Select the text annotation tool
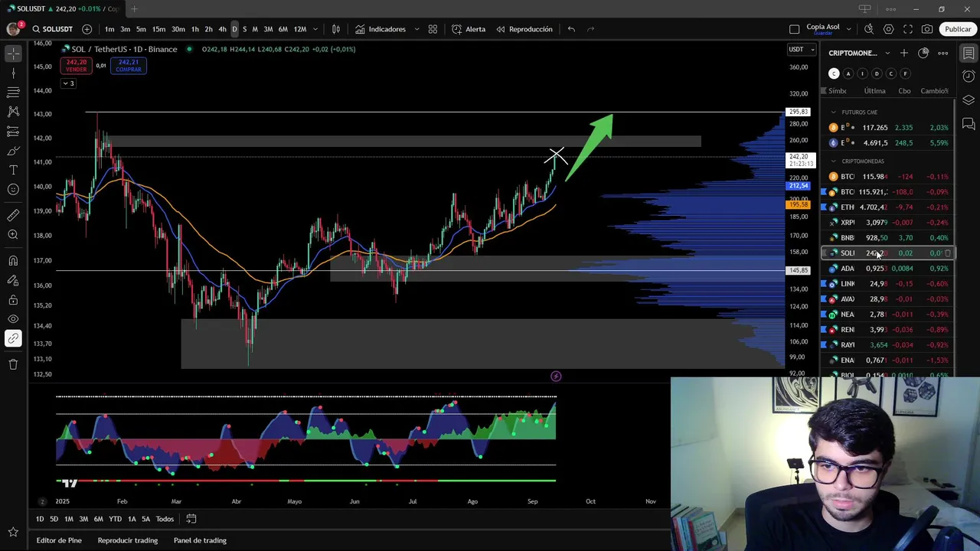980x551 pixels. tap(13, 170)
